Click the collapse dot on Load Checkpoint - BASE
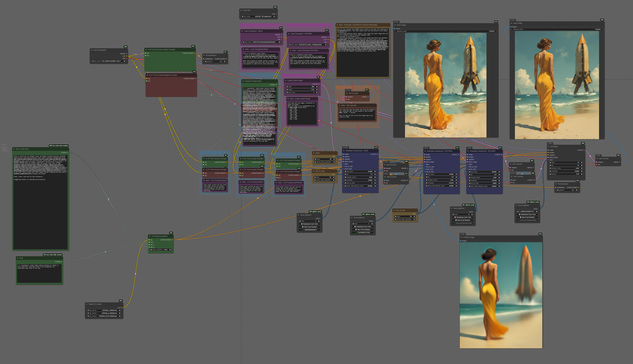 [x=242, y=31]
